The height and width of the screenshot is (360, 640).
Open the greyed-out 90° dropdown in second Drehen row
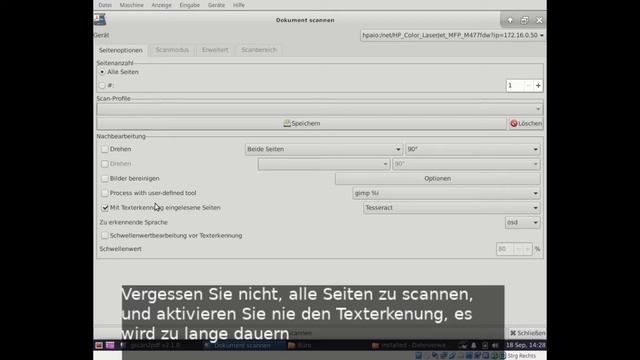tap(466, 164)
